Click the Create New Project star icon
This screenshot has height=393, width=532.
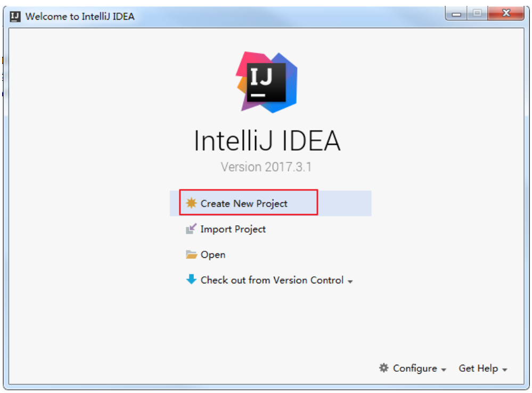191,203
